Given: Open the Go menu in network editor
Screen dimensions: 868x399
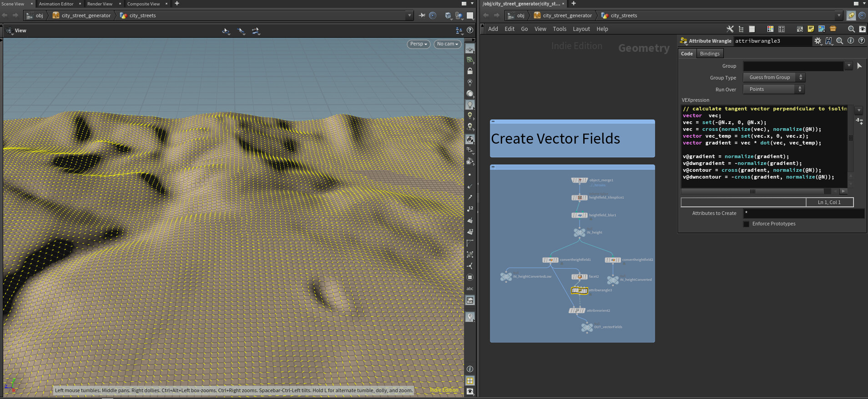Looking at the screenshot, I should (x=524, y=29).
